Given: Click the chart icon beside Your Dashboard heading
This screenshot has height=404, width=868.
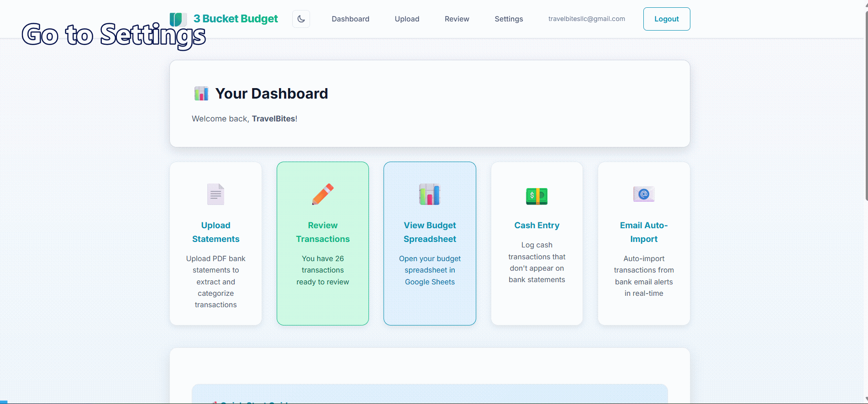Looking at the screenshot, I should (201, 94).
